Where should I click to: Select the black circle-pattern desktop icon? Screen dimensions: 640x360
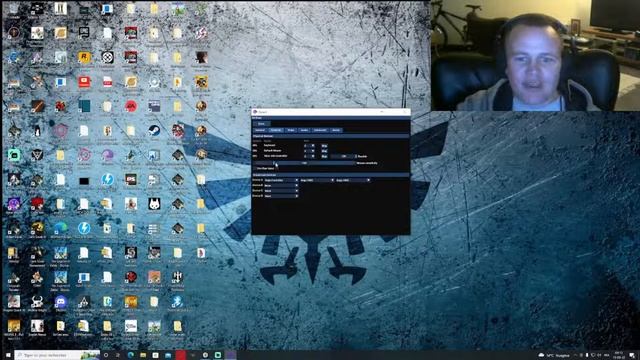(x=107, y=57)
